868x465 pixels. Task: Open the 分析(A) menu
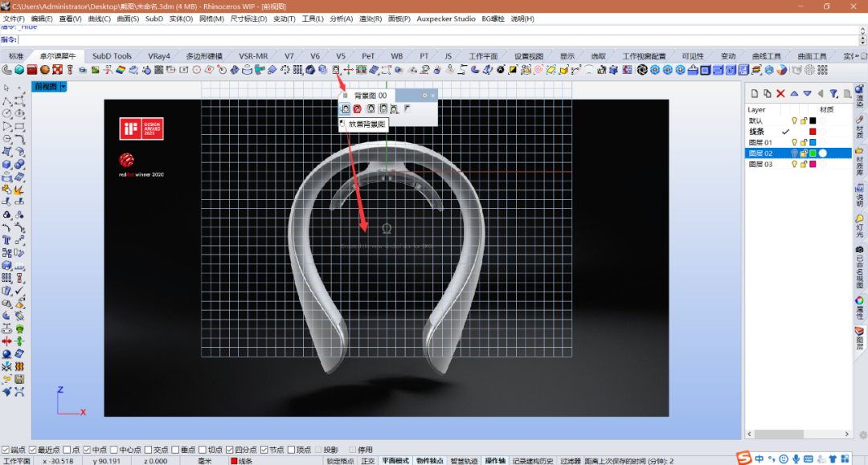(341, 18)
